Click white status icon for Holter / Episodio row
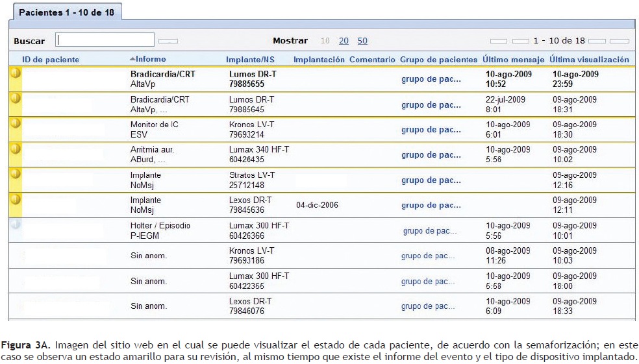Screen dimensions: 639x364 15,224
